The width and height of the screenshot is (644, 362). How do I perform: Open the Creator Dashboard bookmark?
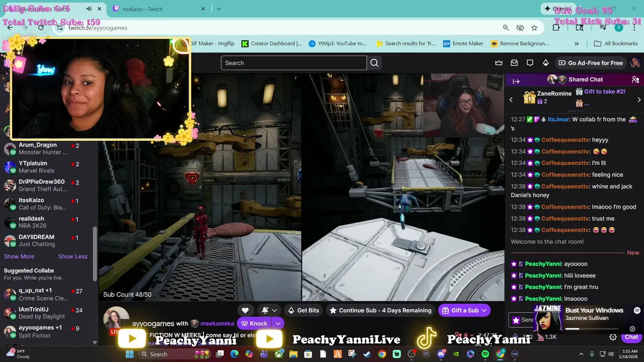[272, 43]
